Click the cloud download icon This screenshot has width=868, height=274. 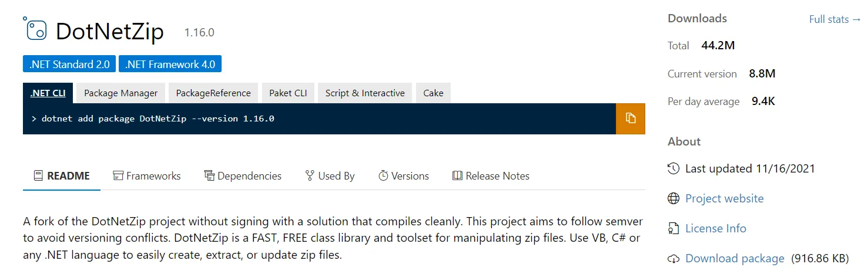[673, 259]
